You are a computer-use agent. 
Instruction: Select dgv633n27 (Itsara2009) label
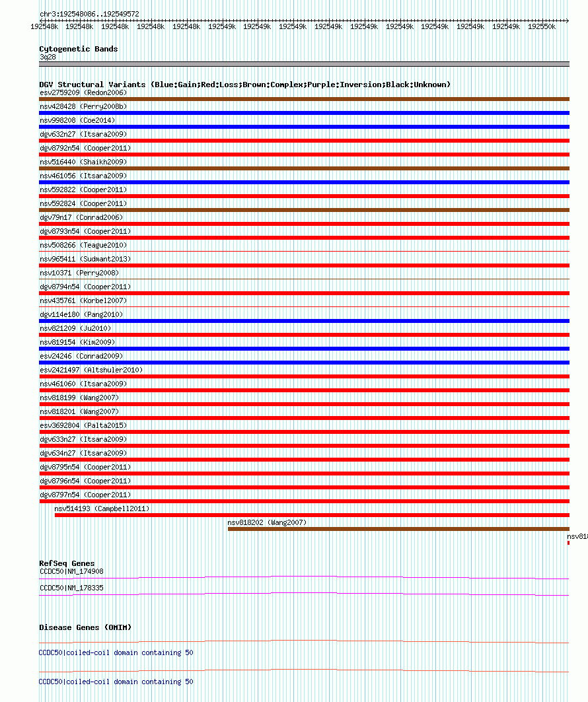[83, 440]
